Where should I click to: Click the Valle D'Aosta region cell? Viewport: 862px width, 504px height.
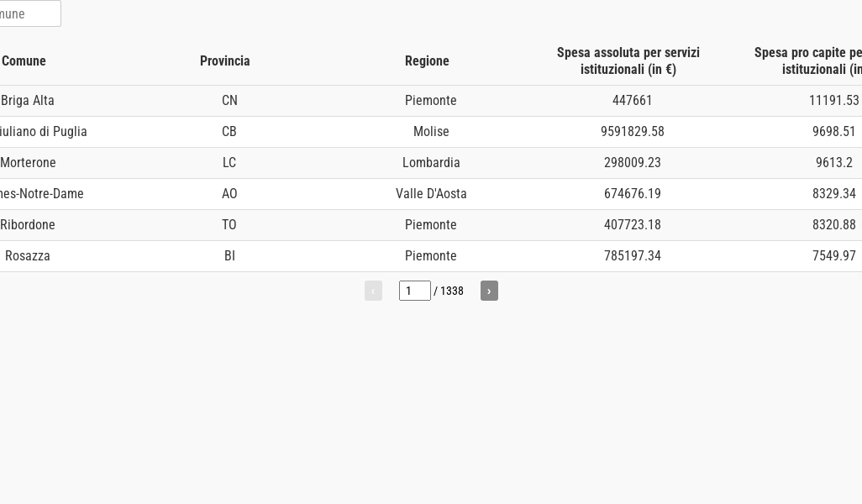click(x=431, y=194)
